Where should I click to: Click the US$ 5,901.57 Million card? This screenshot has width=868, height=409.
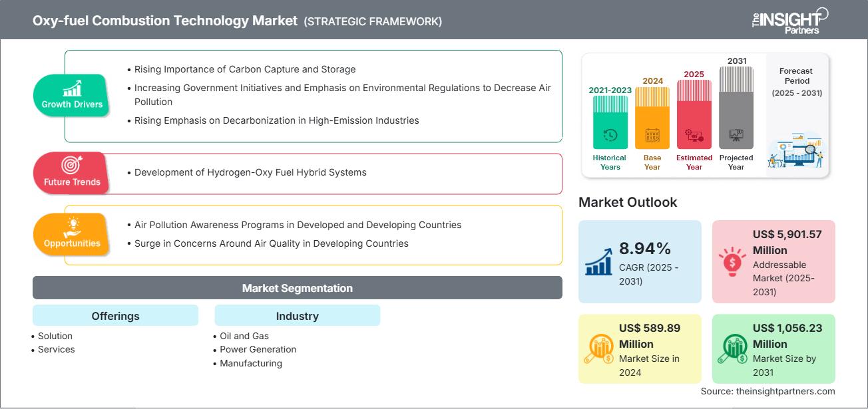tap(773, 261)
